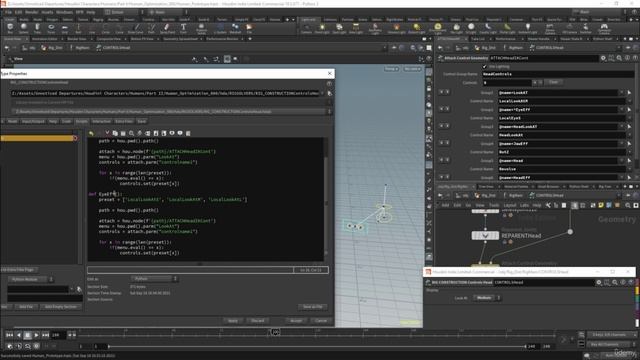Select the File shelf tool
The width and height of the screenshot is (640, 360).
coord(249,28)
